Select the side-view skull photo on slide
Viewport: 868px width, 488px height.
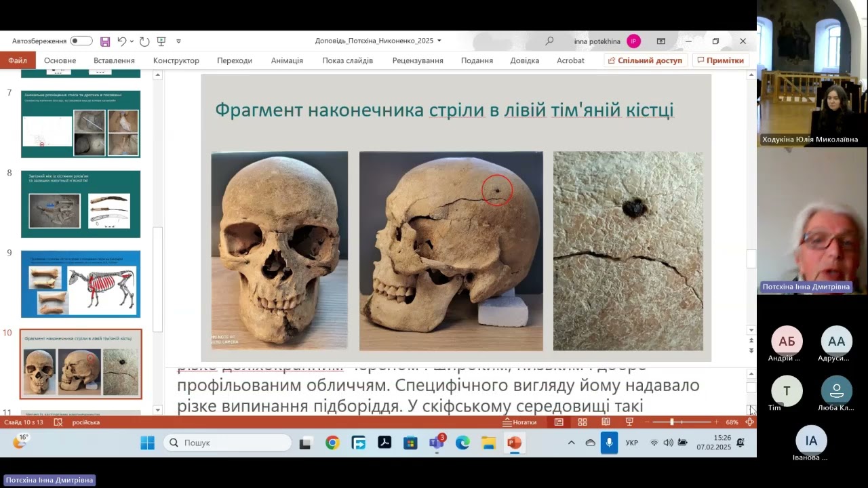(451, 251)
